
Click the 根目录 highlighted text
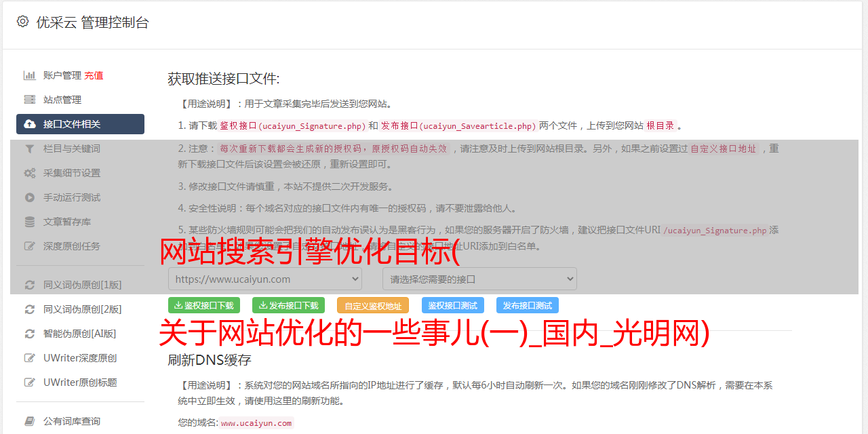pos(660,125)
